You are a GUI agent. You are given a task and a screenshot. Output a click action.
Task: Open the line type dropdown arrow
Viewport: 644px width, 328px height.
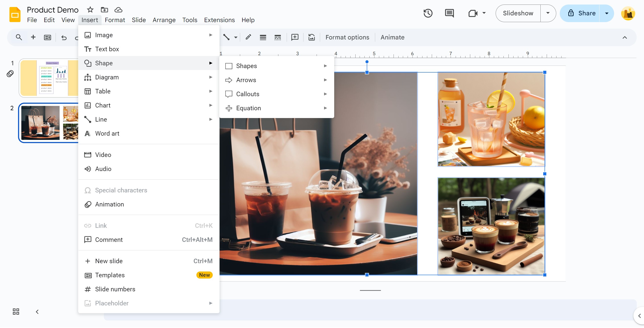pyautogui.click(x=236, y=37)
